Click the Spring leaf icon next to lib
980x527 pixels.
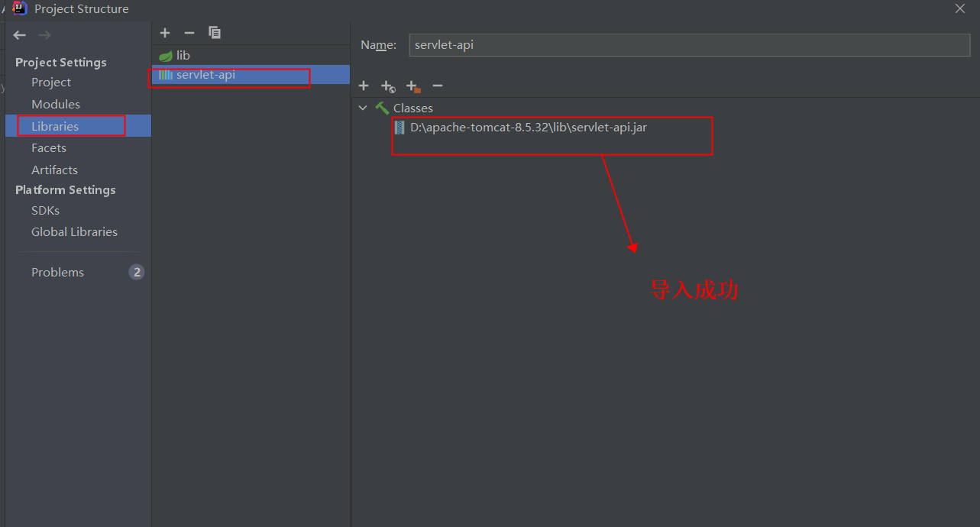pyautogui.click(x=165, y=56)
